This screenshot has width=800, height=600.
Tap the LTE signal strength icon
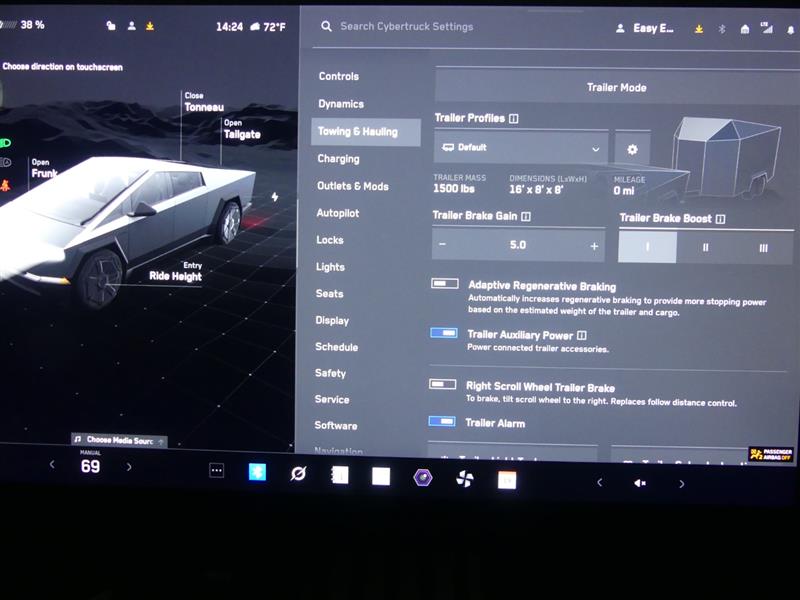766,28
